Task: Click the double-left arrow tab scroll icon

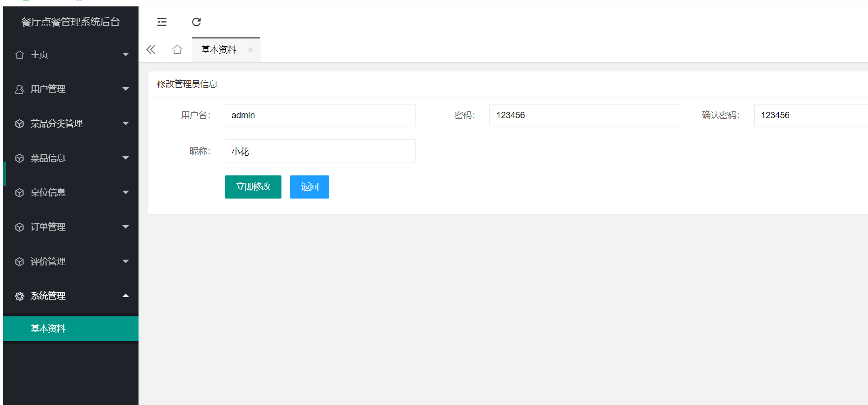Action: [151, 50]
